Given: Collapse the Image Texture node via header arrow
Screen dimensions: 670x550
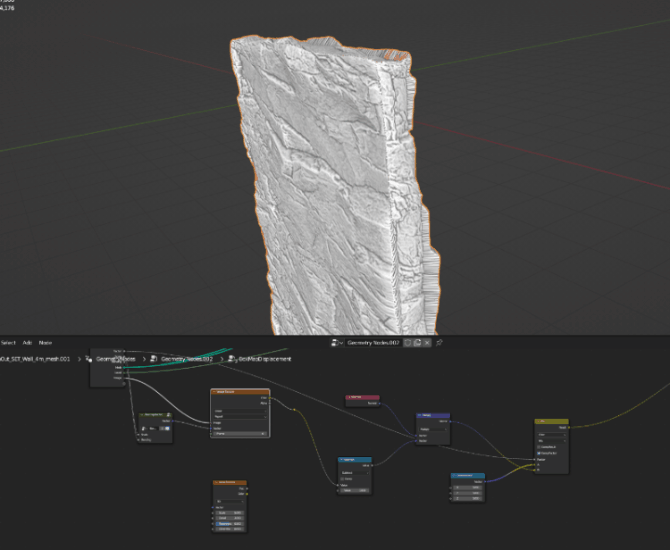Looking at the screenshot, I should (x=215, y=392).
